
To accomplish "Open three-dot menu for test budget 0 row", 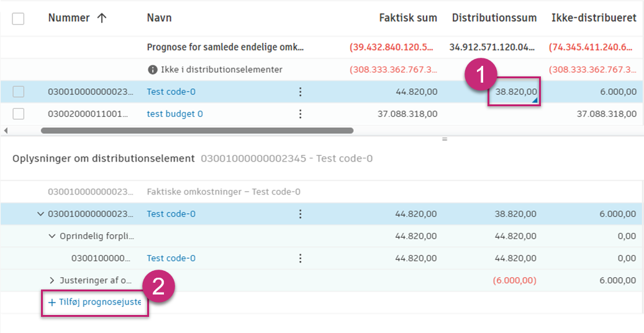I will 300,114.
